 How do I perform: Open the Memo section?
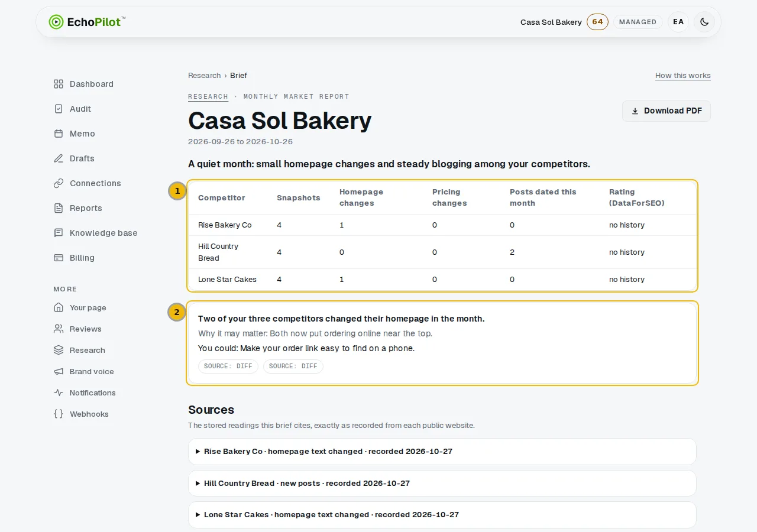[x=82, y=134]
